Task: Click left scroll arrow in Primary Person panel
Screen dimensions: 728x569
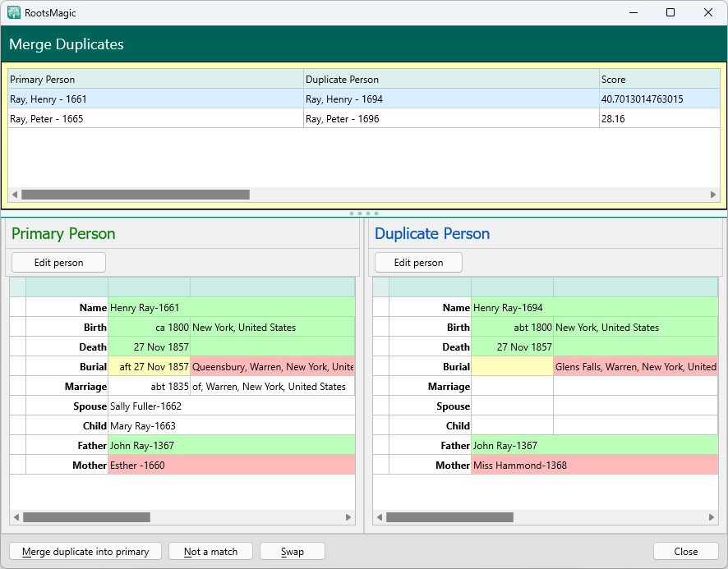Action: (16, 517)
